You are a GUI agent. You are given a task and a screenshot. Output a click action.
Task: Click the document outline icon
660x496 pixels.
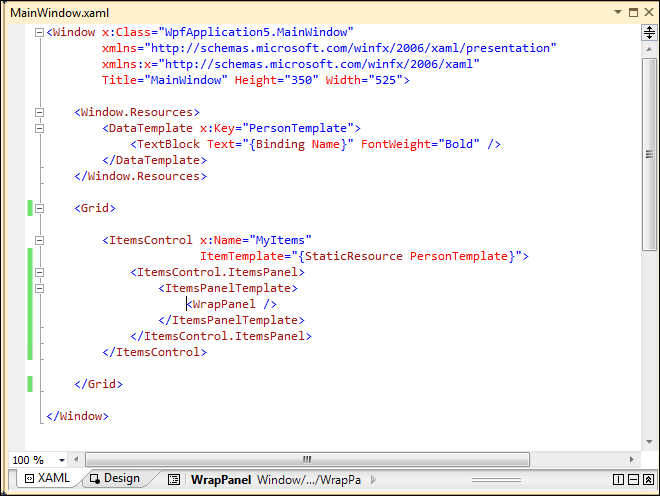pos(174,479)
